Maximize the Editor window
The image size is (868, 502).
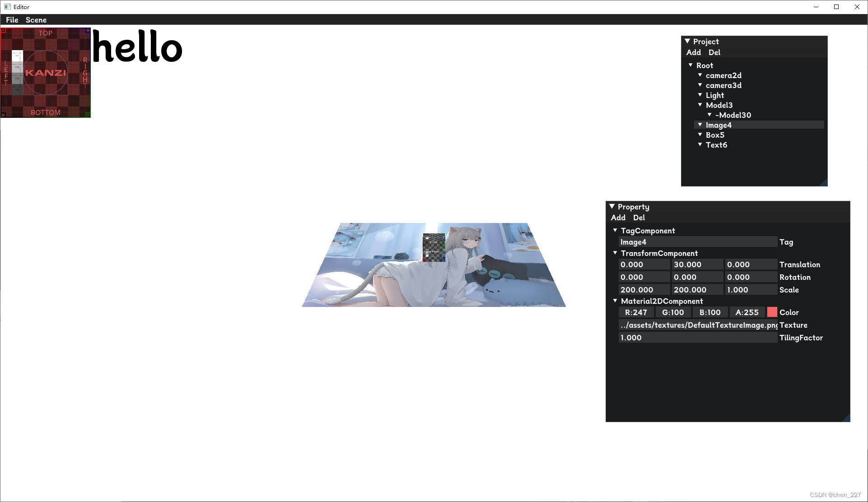pos(836,7)
